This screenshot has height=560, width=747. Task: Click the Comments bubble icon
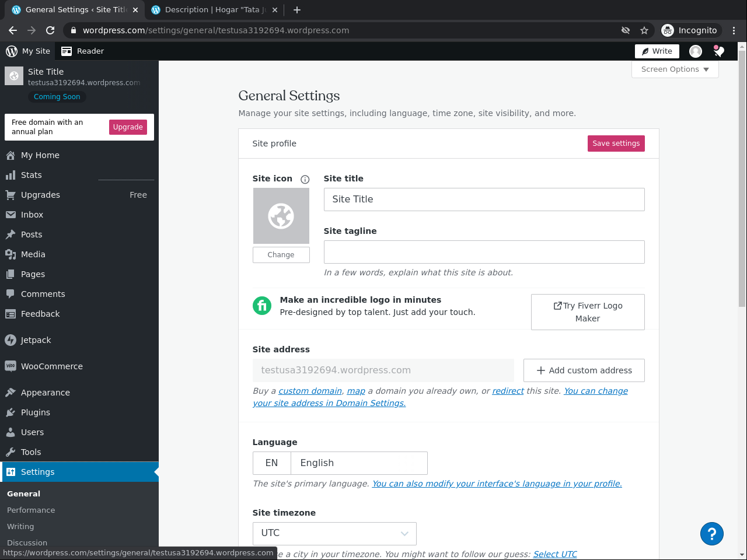tap(11, 294)
